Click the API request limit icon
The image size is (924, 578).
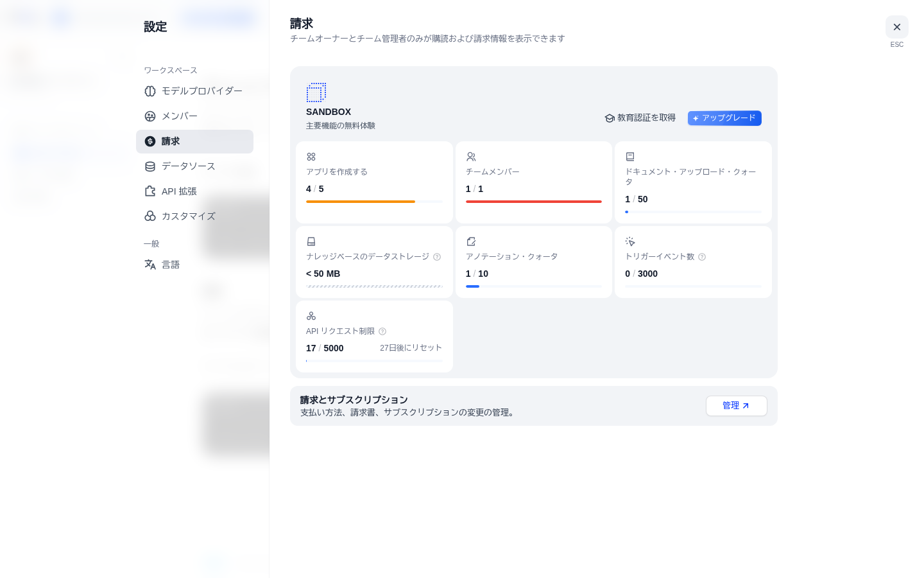pos(311,316)
